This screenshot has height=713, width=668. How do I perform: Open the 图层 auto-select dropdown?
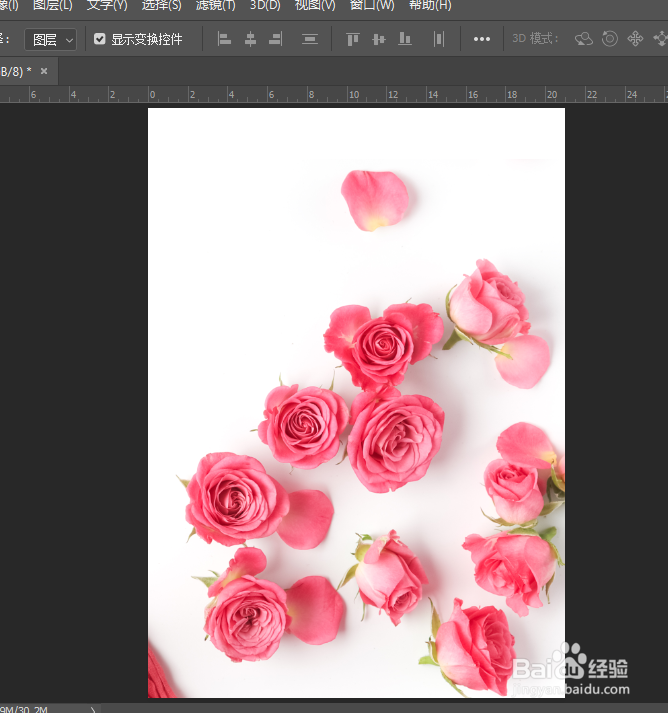[x=50, y=40]
